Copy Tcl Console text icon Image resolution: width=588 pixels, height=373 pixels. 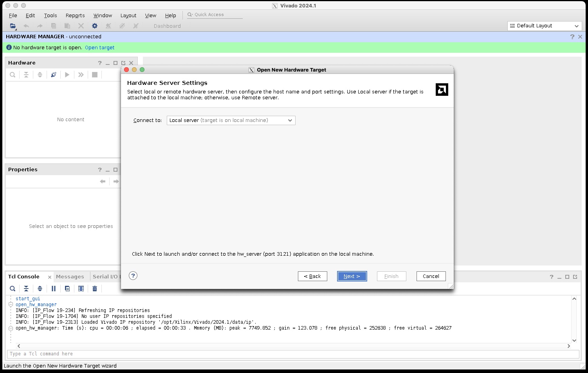tap(67, 289)
